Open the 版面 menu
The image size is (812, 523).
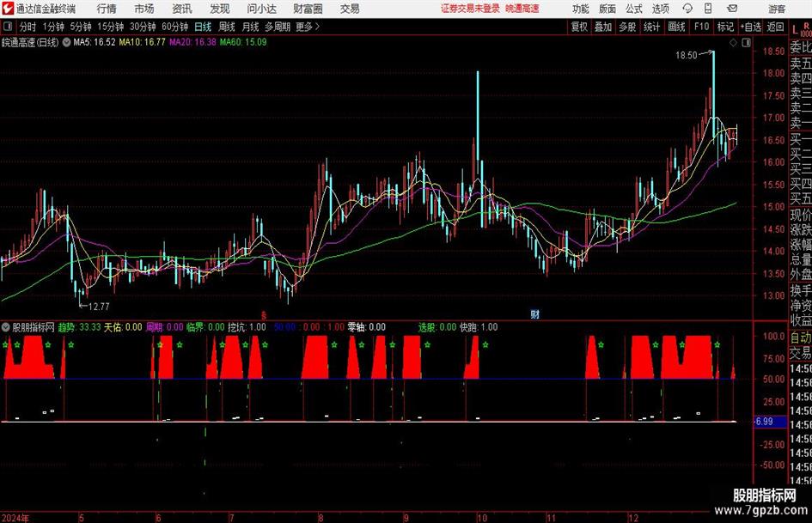607,9
